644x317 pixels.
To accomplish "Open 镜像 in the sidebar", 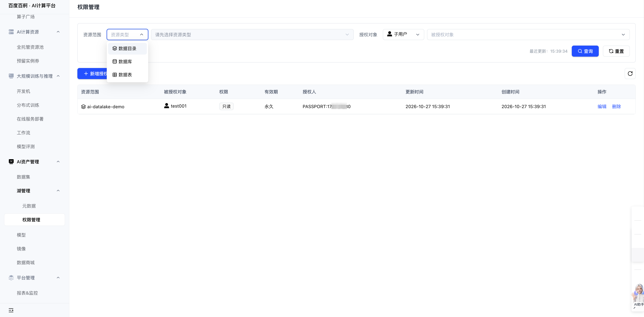I will (21, 249).
